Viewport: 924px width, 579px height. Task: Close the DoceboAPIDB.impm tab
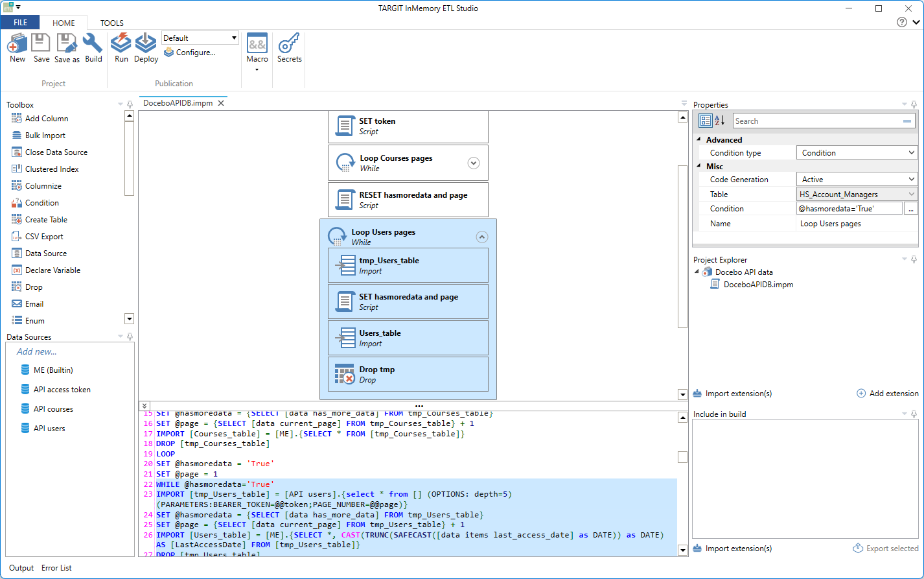[221, 103]
